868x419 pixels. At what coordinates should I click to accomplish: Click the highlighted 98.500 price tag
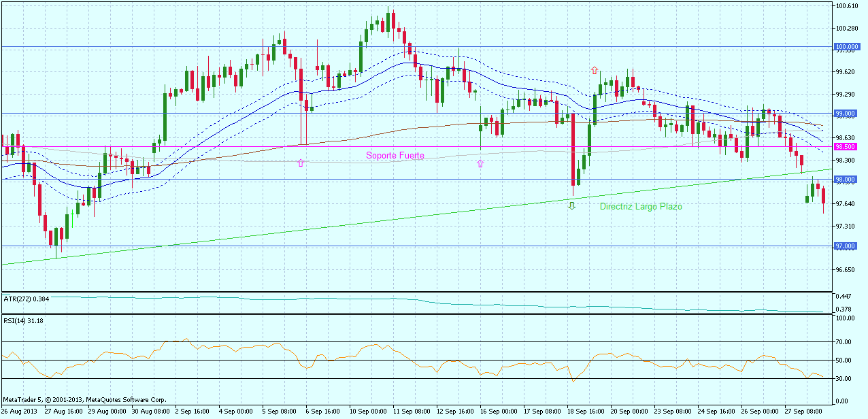(x=844, y=145)
